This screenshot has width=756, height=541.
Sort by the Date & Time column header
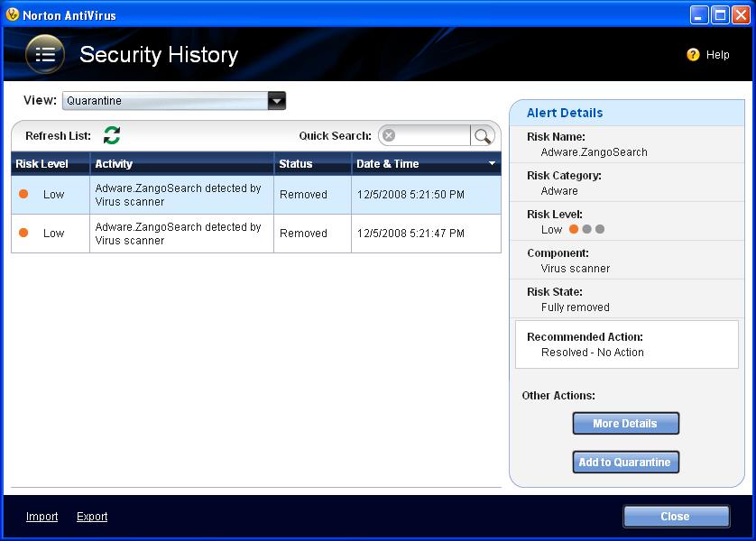click(x=426, y=164)
